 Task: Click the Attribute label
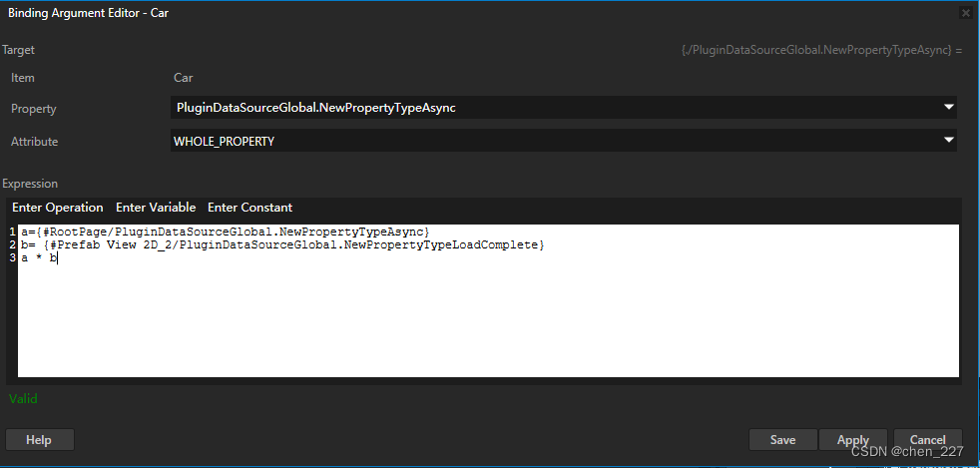(x=34, y=142)
